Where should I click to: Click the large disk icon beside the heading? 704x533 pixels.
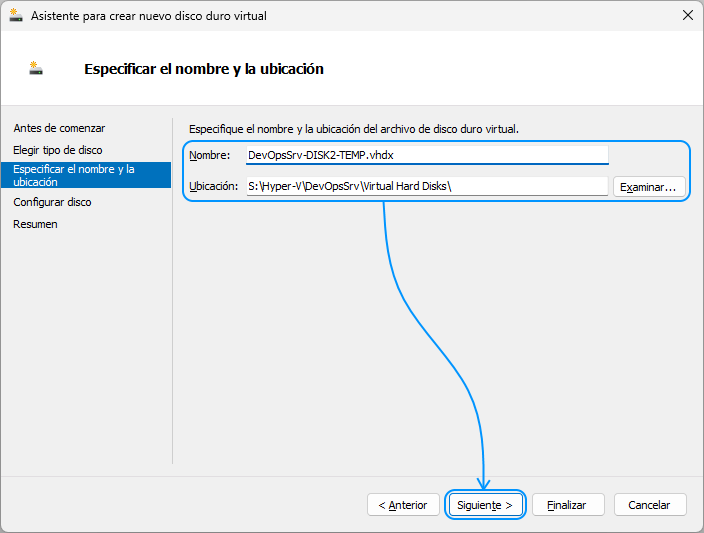[x=36, y=68]
